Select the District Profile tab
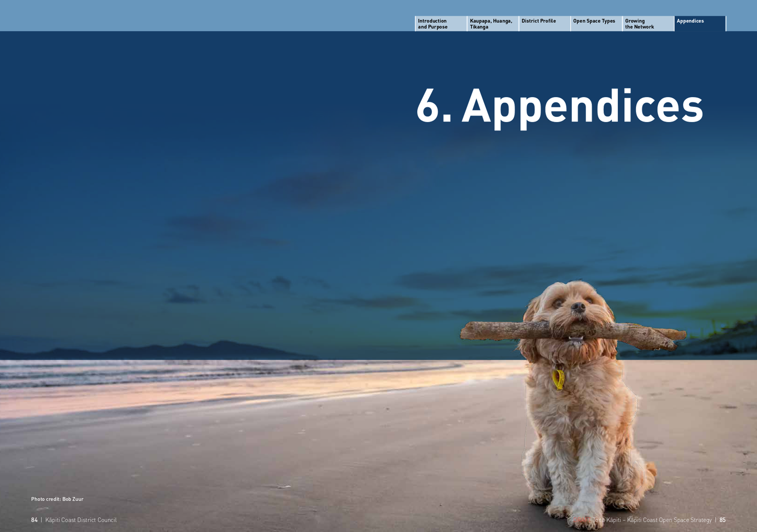This screenshot has height=532, width=757. (x=544, y=24)
